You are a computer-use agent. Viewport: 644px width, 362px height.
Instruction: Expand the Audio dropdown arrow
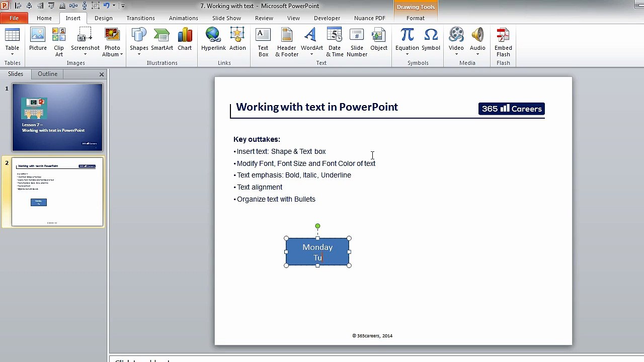pos(477,54)
